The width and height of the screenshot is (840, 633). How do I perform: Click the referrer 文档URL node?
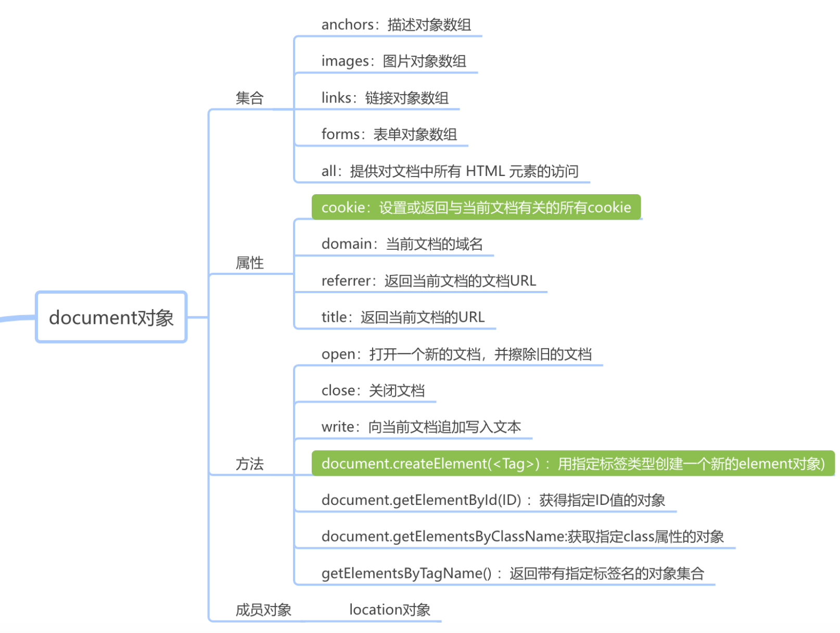click(x=428, y=281)
